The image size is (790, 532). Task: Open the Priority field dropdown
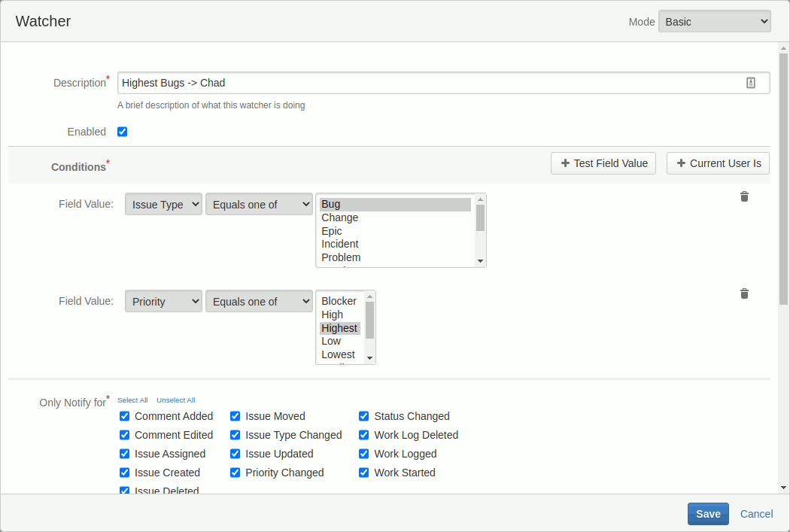164,301
